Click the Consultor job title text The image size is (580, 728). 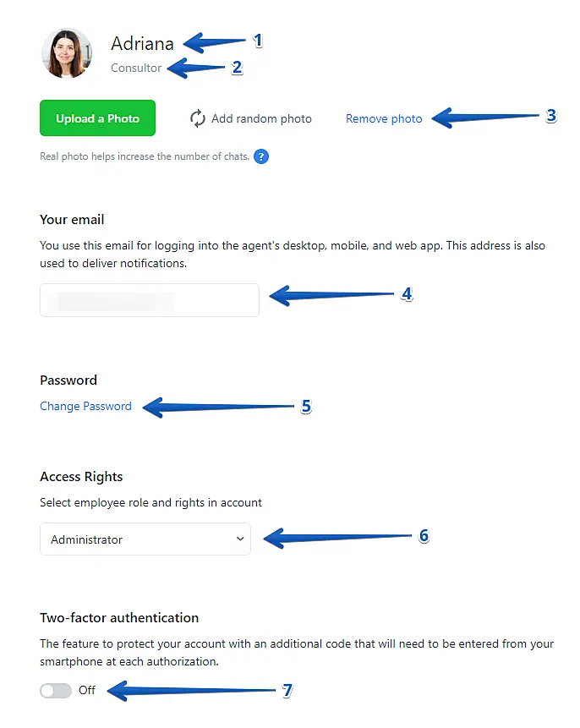136,68
